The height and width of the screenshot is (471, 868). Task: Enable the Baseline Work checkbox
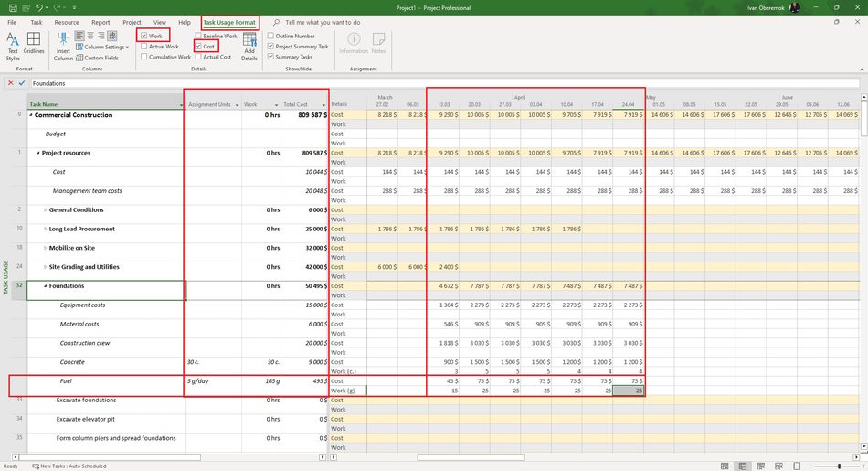(x=198, y=36)
